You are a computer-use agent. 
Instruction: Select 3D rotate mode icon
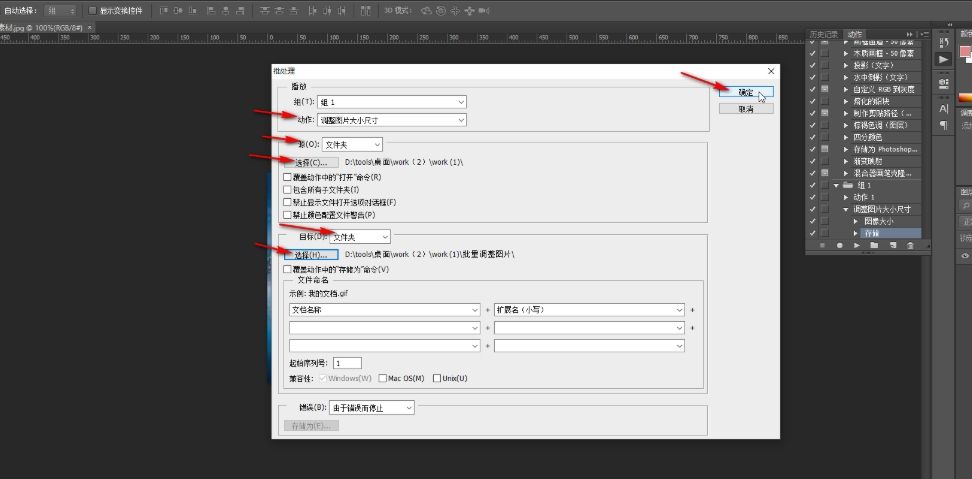pyautogui.click(x=426, y=11)
